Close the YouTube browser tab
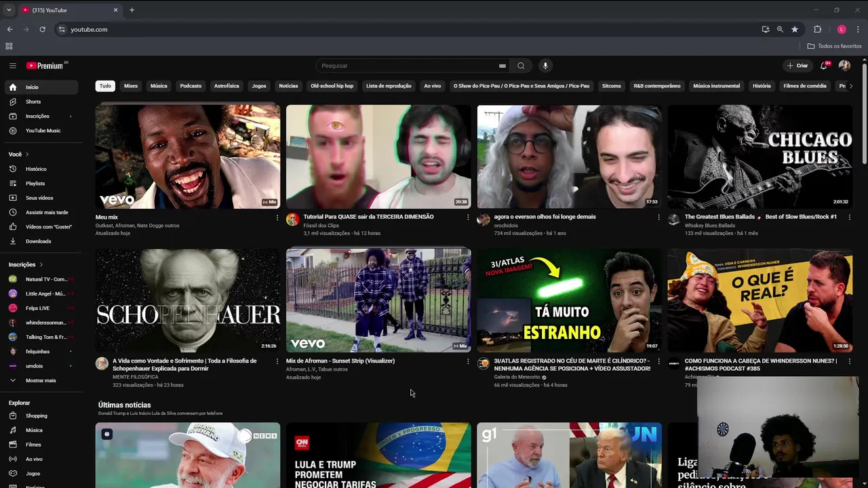 coord(115,10)
